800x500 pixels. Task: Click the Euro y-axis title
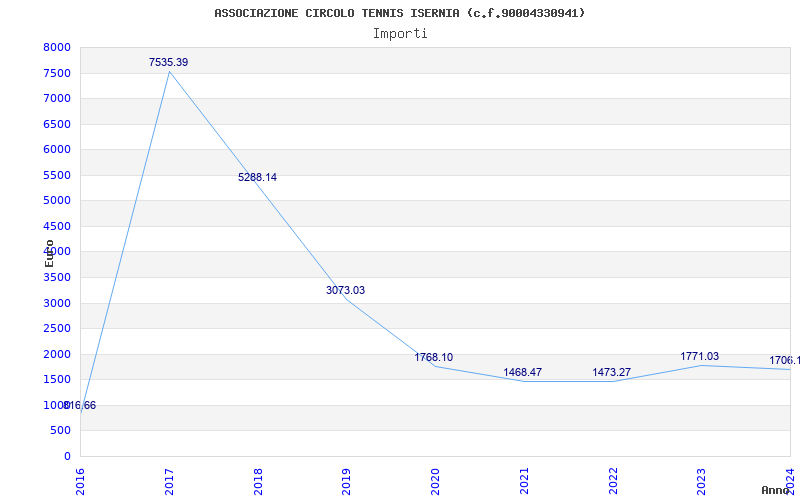pos(49,254)
